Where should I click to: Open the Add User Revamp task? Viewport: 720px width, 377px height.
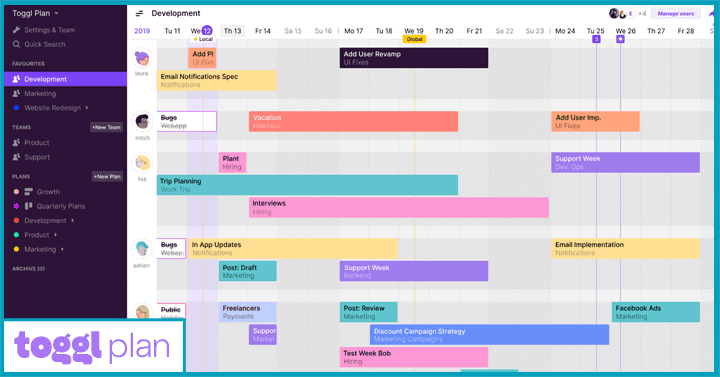414,58
